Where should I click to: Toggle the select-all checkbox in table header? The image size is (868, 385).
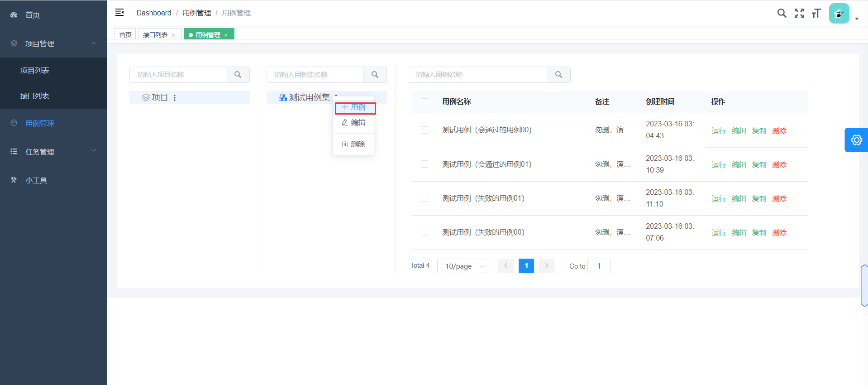pos(424,101)
